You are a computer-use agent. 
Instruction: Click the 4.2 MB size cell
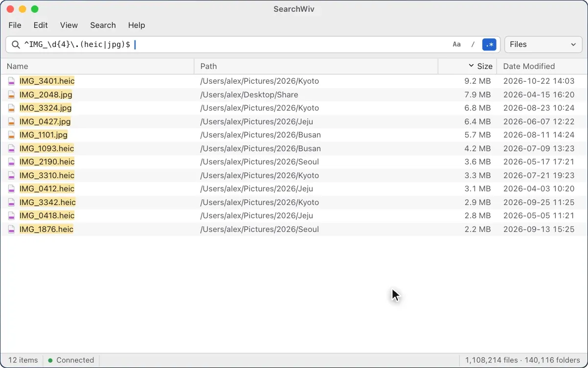click(477, 149)
